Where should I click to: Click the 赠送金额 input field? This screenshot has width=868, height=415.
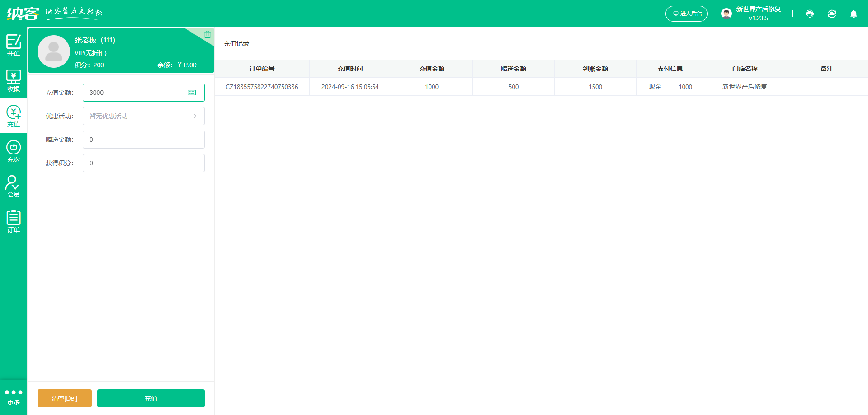pos(144,140)
